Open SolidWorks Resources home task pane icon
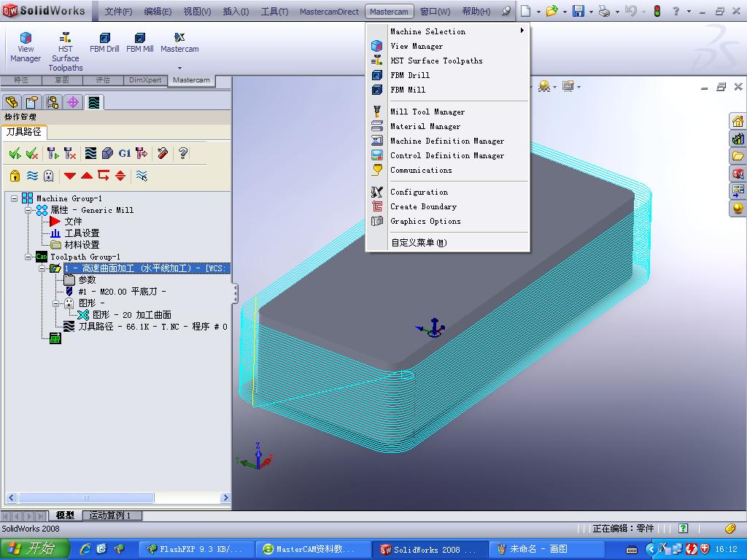 point(738,121)
